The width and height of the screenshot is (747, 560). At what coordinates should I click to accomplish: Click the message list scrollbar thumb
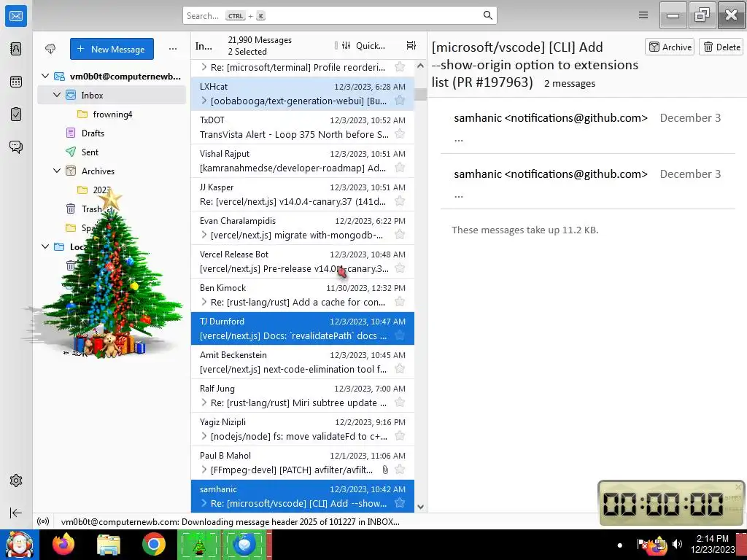420,94
